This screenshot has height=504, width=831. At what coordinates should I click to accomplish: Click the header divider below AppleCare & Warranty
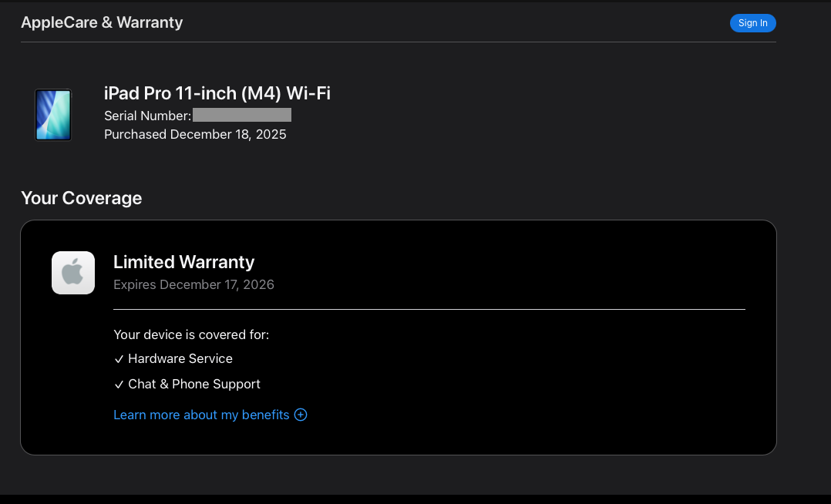click(398, 42)
